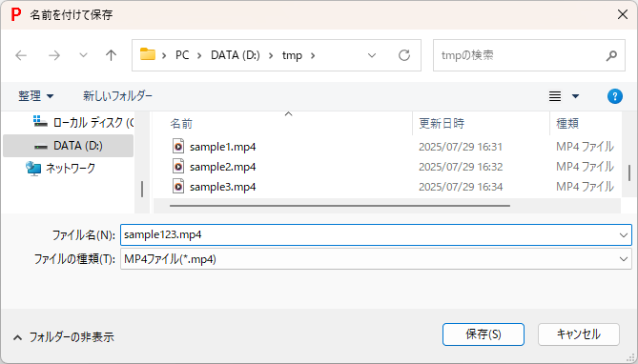Click the search magnifier icon
Image resolution: width=638 pixels, height=364 pixels.
click(611, 55)
